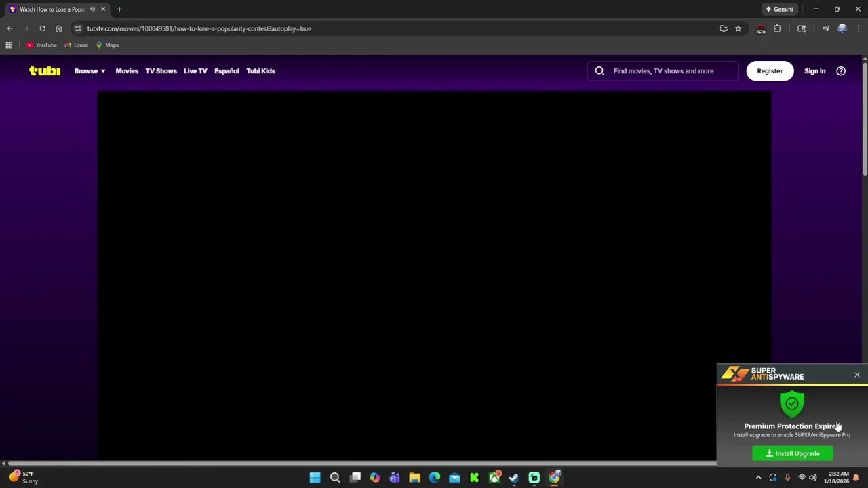
Task: Expand the Browse dropdown menu
Action: (90, 70)
